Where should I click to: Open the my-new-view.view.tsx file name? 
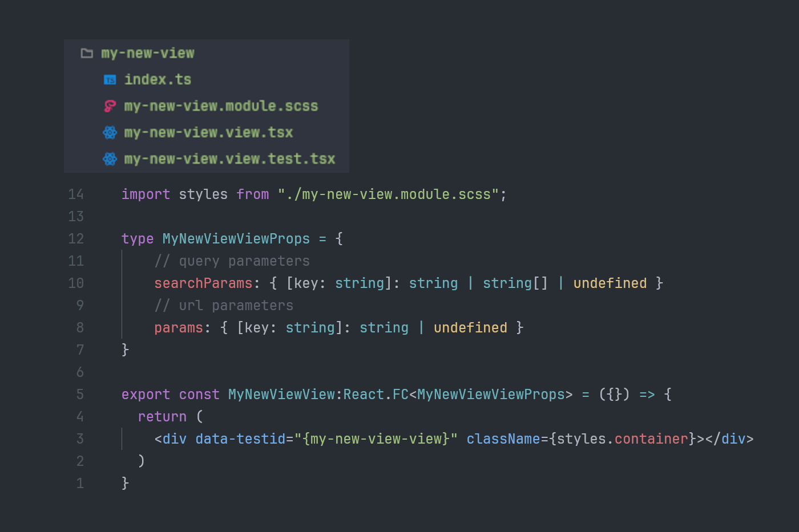pos(208,133)
